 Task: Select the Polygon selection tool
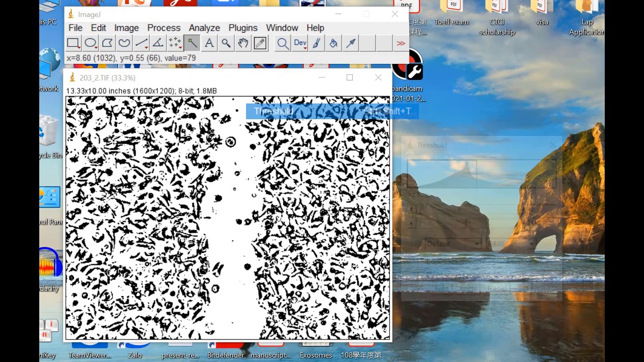click(x=108, y=43)
